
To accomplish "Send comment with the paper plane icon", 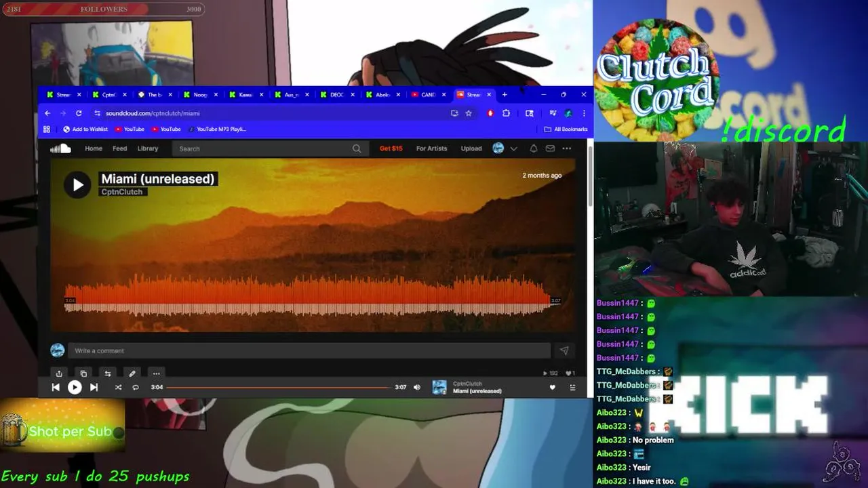I will click(x=564, y=350).
